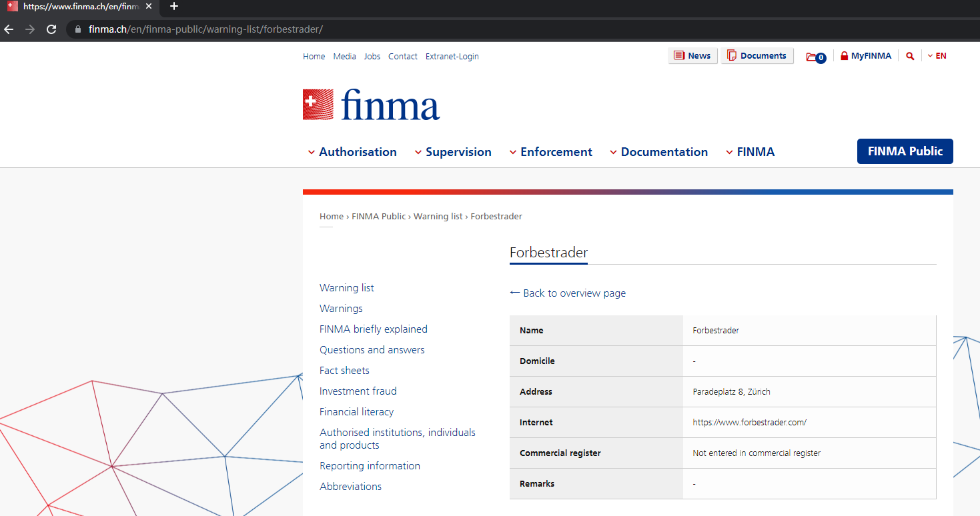Click the red search magnifier icon
This screenshot has width=980, height=516.
(910, 56)
